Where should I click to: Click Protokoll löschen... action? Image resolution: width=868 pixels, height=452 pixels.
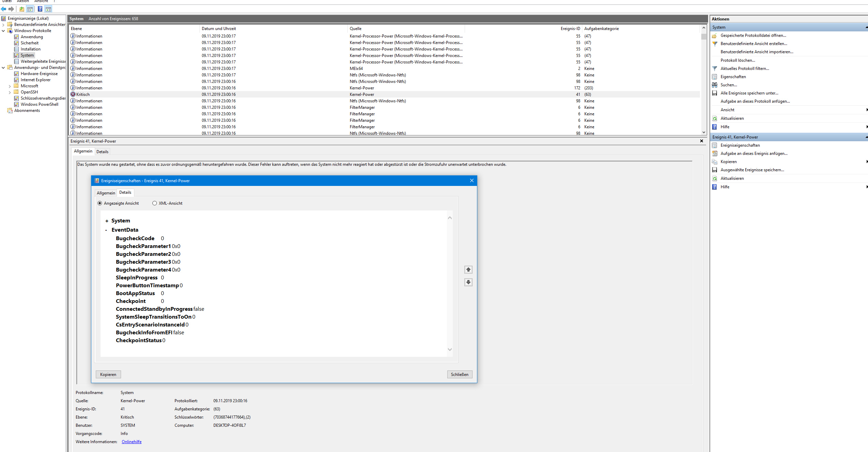(738, 60)
